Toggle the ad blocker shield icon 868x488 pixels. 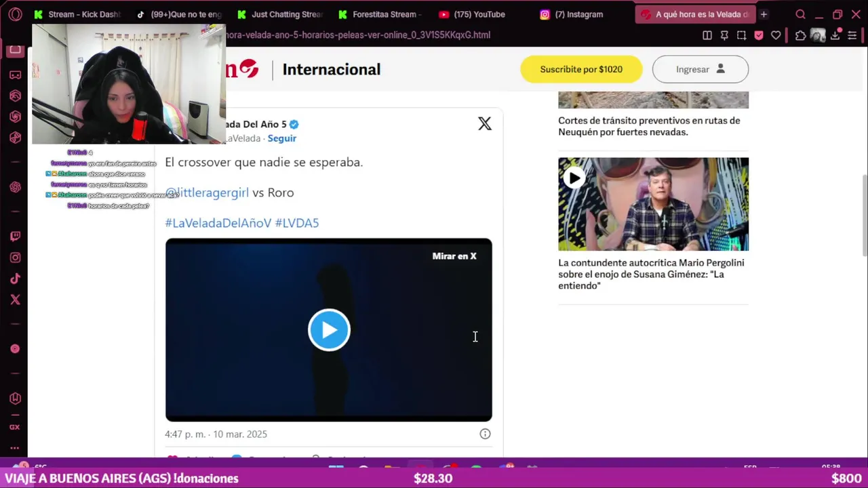click(759, 35)
